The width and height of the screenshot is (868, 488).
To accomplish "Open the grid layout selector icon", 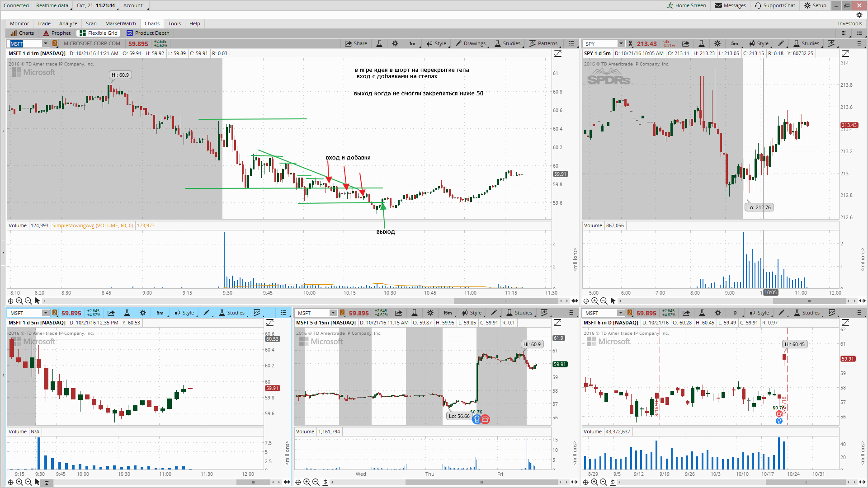I will click(844, 33).
